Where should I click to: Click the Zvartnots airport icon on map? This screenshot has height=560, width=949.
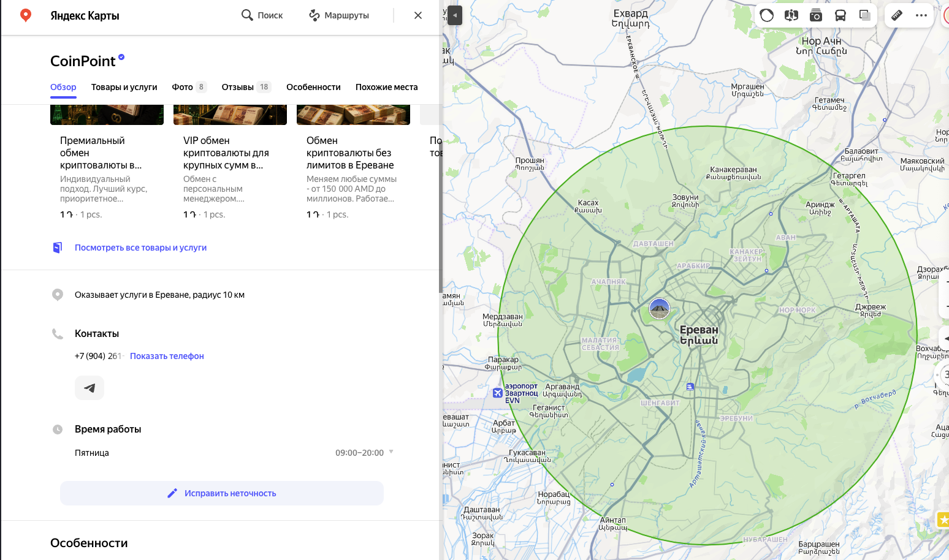tap(498, 393)
